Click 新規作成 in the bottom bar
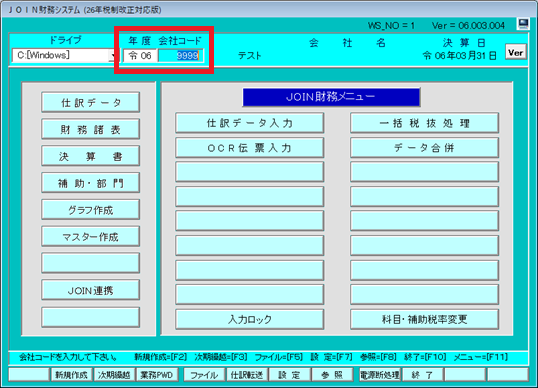538x388 pixels. [72, 375]
